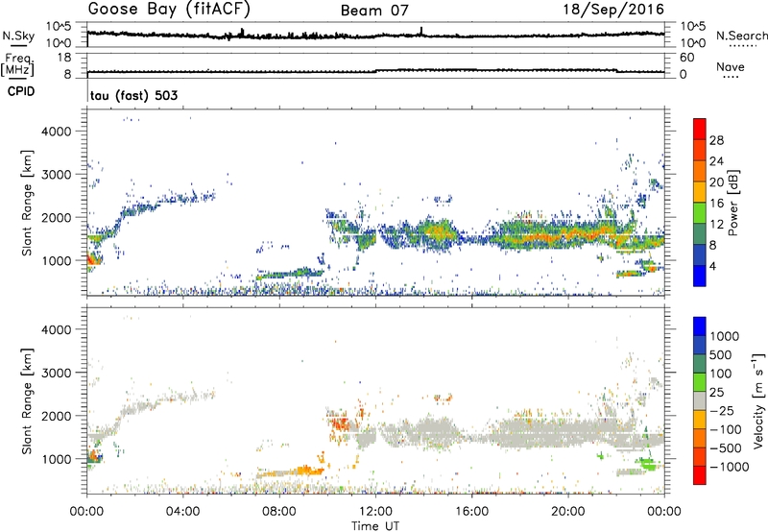Click '4000' on the Power panel range axis

click(57, 132)
